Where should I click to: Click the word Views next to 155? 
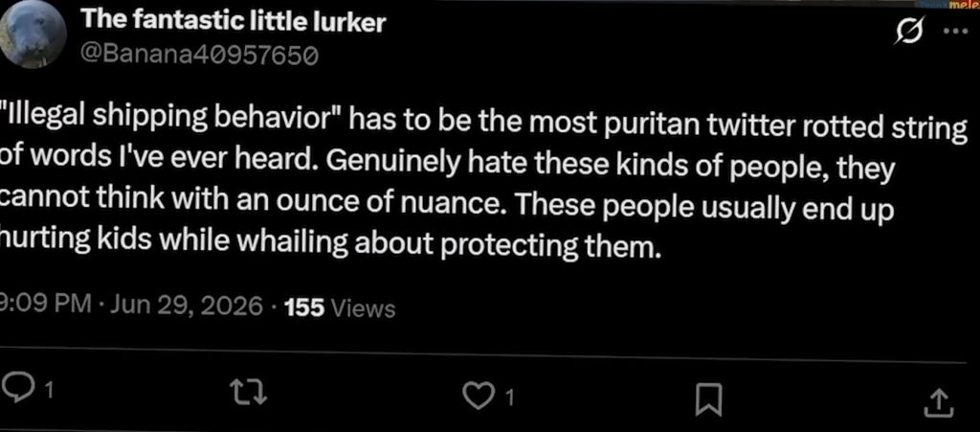tap(362, 308)
